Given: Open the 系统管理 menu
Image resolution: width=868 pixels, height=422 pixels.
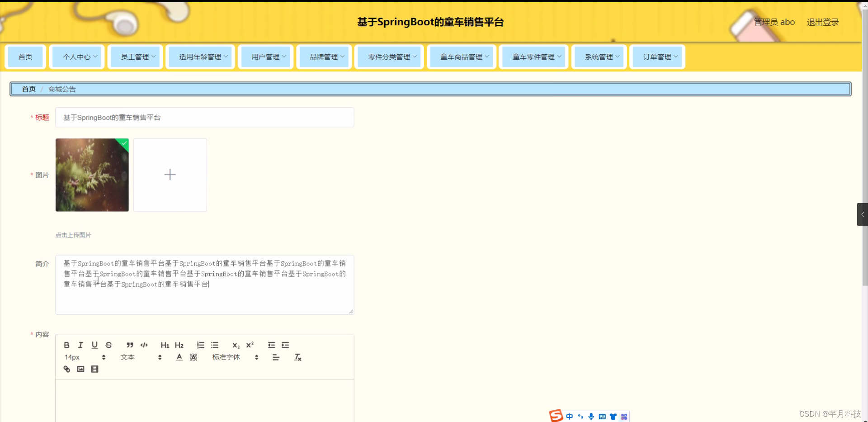Looking at the screenshot, I should [x=599, y=57].
